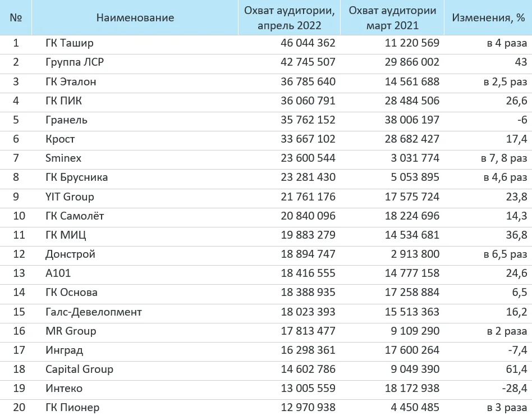Select the "Capital Group" cell
This screenshot has width=532, height=415.
tap(79, 369)
